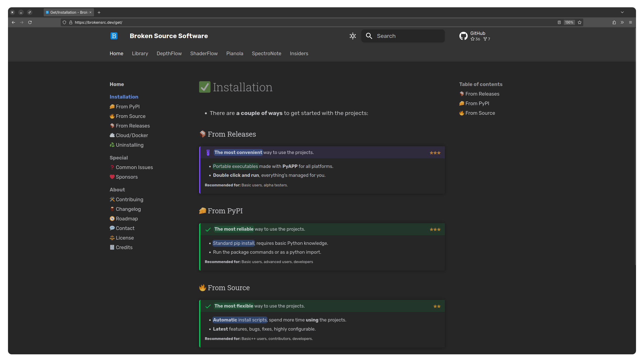Open the GitHub repository link
The image size is (644, 363).
[x=475, y=36]
